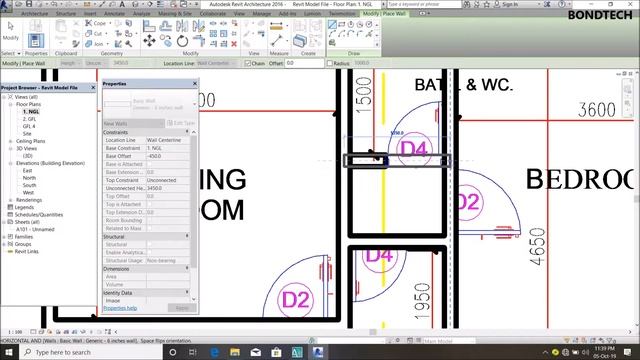
Task: Click the Apply button in Properties
Action: pyautogui.click(x=182, y=308)
